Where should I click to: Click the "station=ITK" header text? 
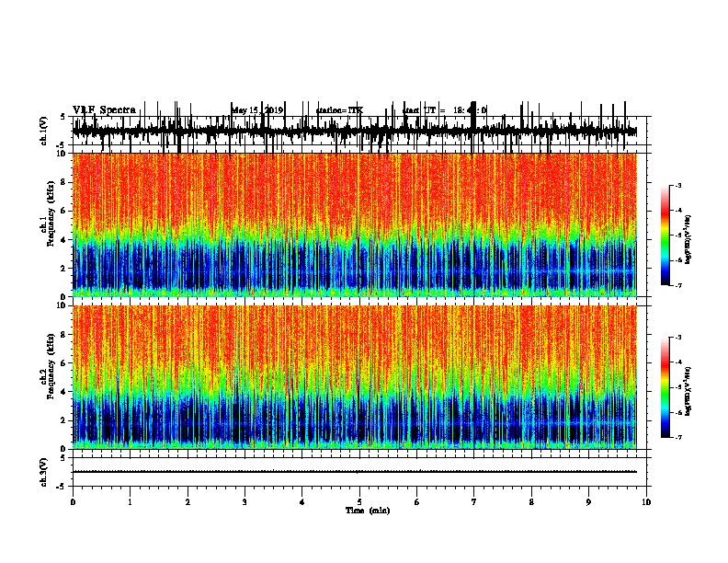[x=339, y=110]
